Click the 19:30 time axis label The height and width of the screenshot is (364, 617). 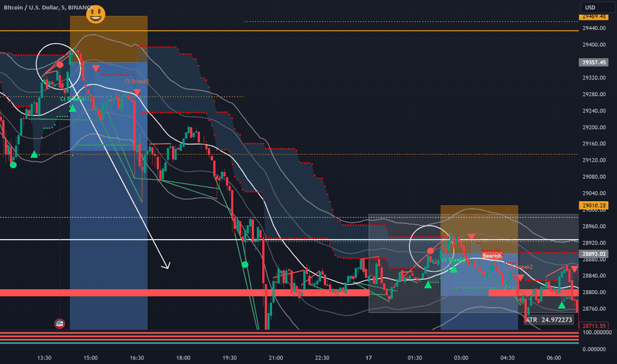click(x=230, y=357)
